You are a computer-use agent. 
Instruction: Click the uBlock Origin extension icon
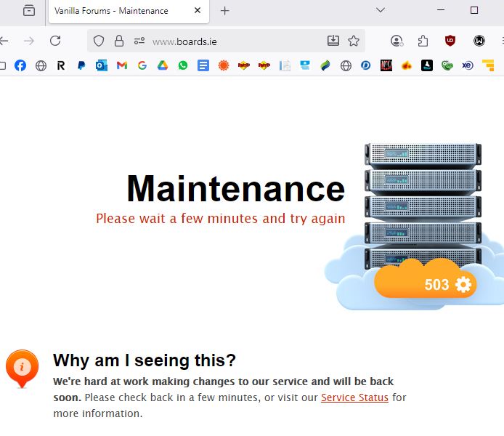coord(450,41)
